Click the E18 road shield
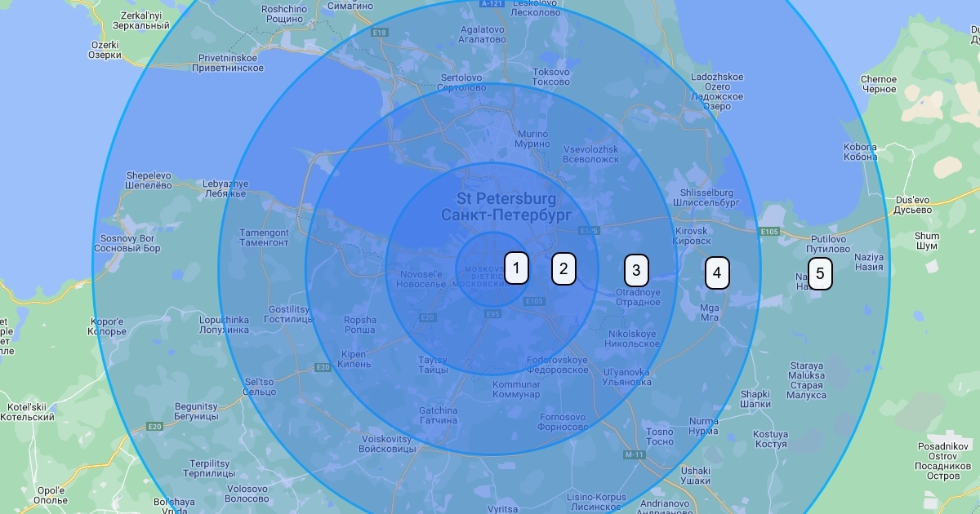 380,33
